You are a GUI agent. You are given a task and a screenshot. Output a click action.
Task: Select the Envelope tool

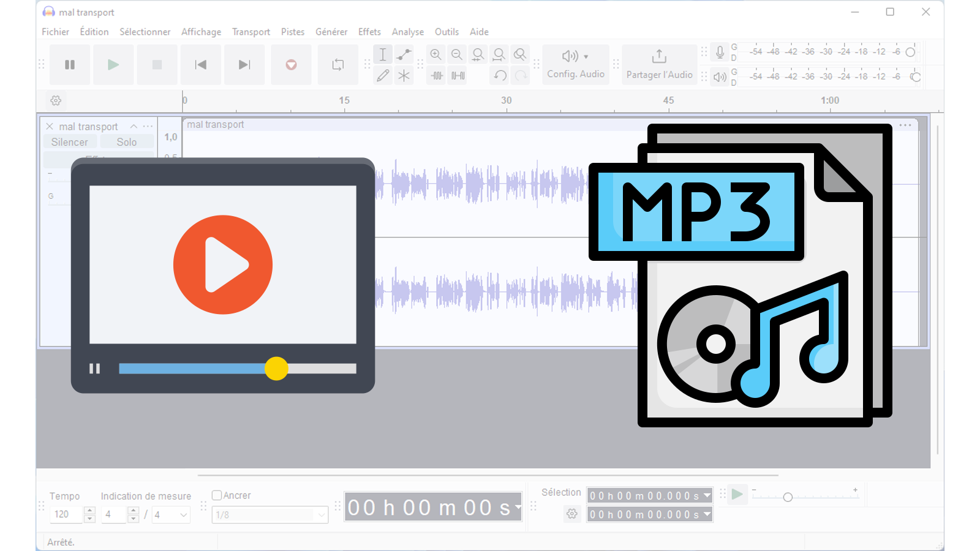pos(404,54)
